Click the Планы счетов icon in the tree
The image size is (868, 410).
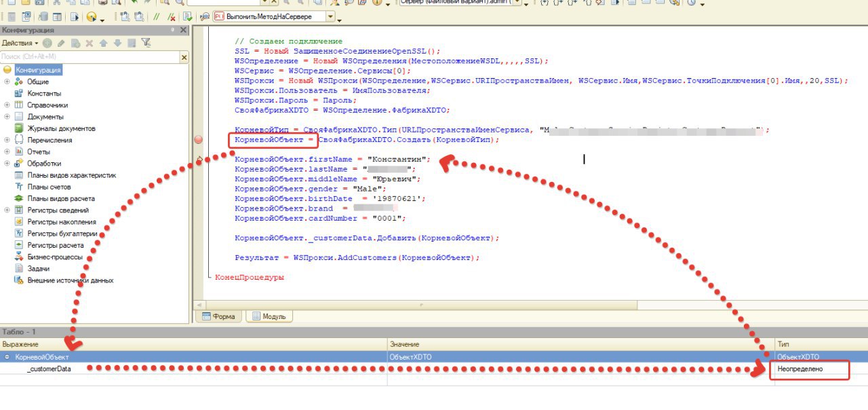point(19,187)
